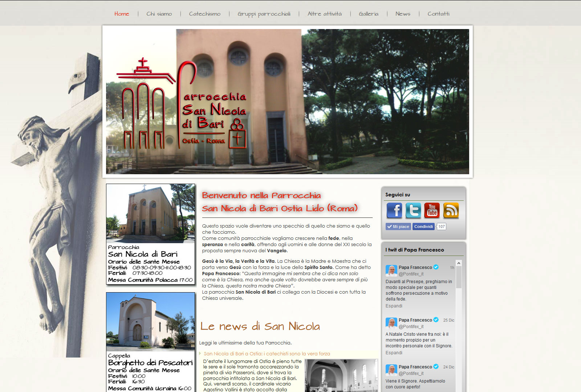Viewport: 581px width, 392px height.
Task: Click the 'Seguici su' heading
Action: pyautogui.click(x=398, y=195)
